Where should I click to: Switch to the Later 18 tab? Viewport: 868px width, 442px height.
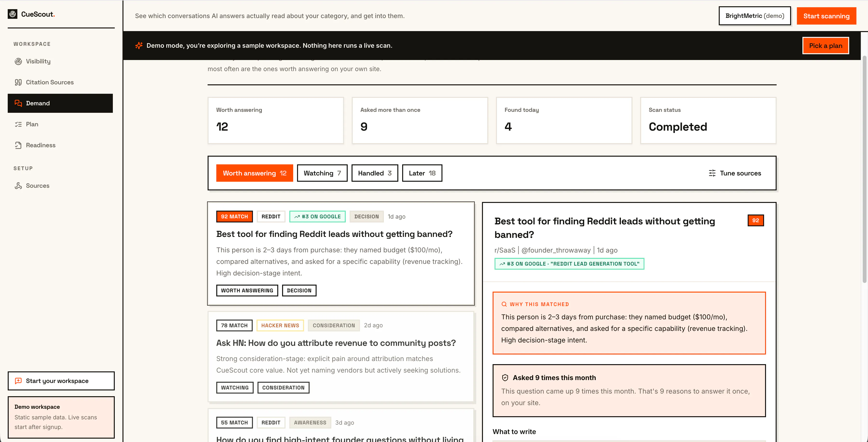tap(422, 173)
